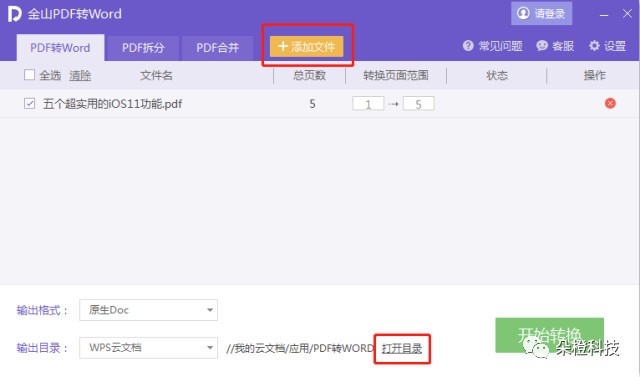Minimize the 金山PDF转Word window
The image size is (640, 377).
tap(604, 15)
